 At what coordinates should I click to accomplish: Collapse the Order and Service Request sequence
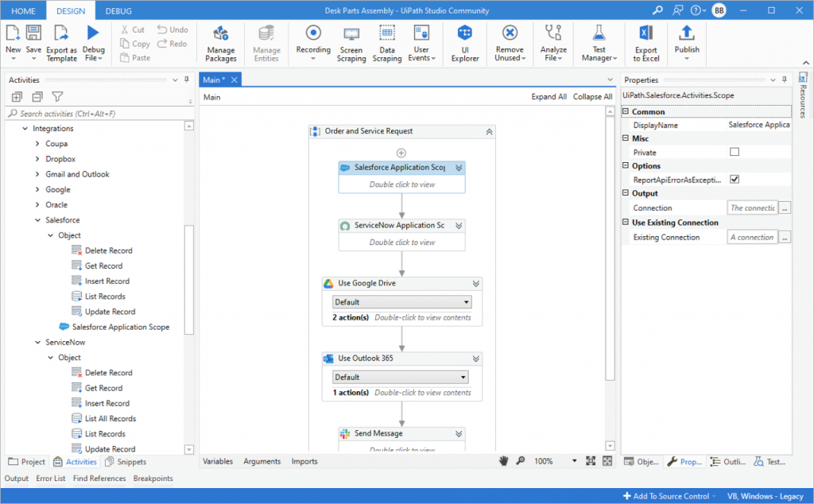pyautogui.click(x=489, y=132)
